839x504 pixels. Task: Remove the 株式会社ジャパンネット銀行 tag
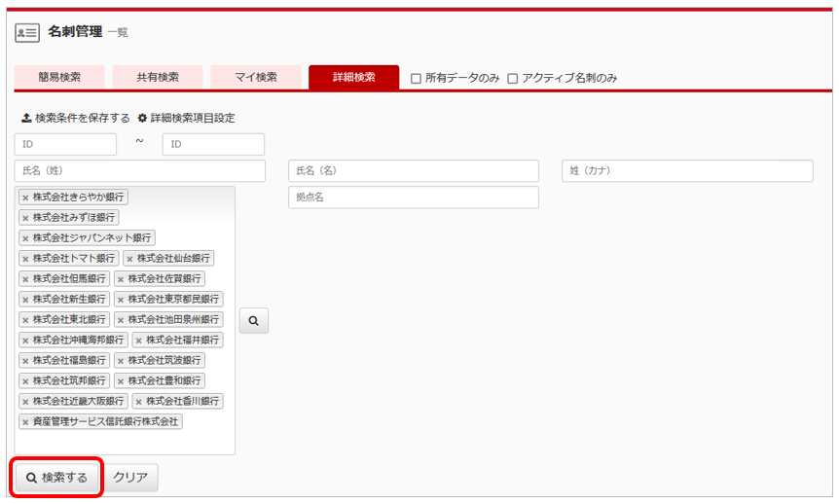(25, 238)
